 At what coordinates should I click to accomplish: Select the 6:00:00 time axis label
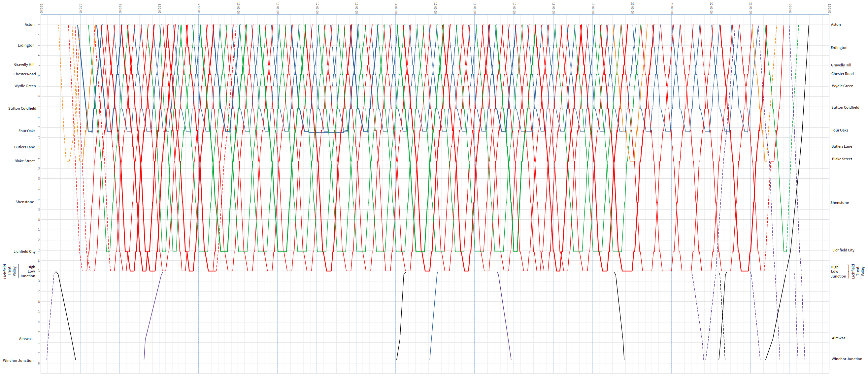(x=81, y=9)
